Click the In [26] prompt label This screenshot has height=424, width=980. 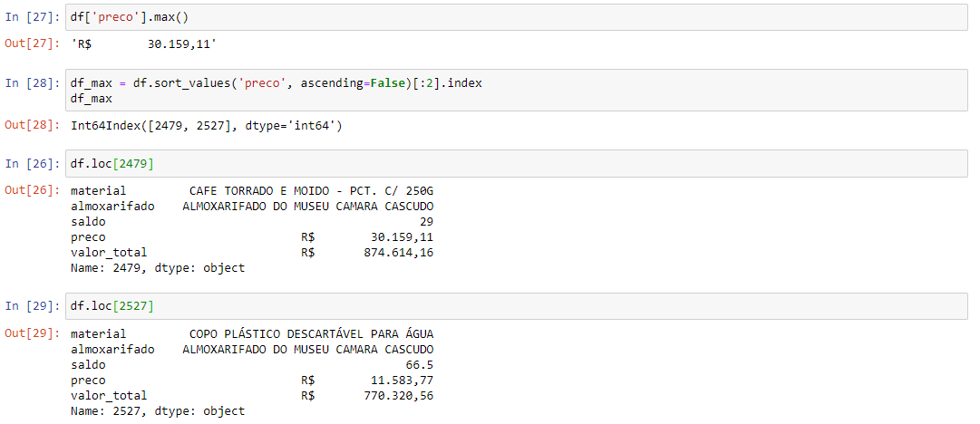point(32,164)
